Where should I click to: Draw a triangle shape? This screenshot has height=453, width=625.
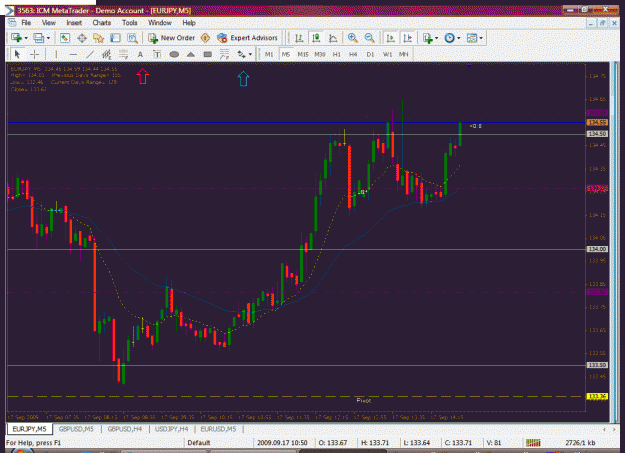tap(191, 54)
